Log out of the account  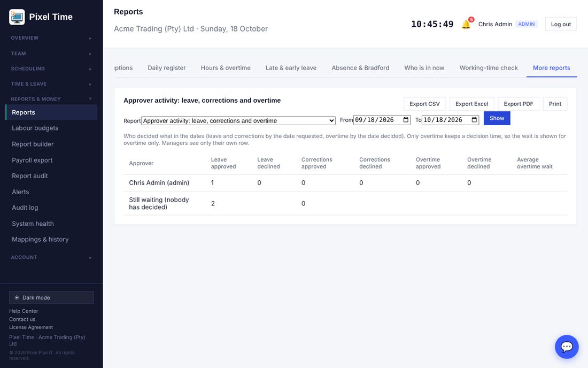click(x=561, y=25)
